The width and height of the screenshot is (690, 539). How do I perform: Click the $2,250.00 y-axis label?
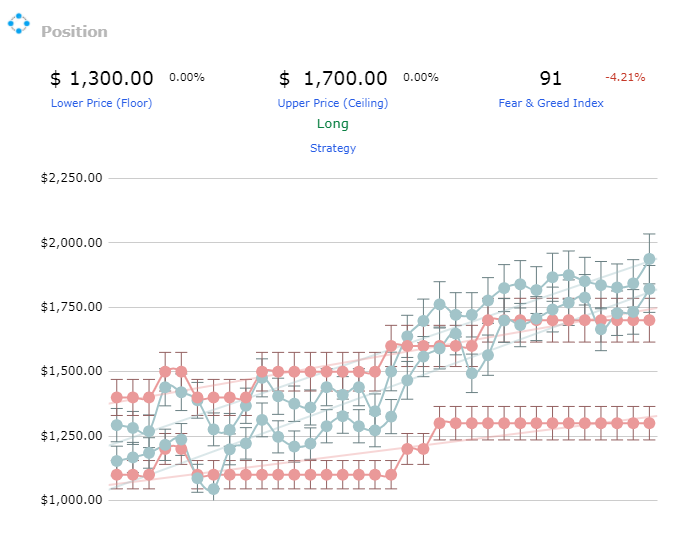71,178
